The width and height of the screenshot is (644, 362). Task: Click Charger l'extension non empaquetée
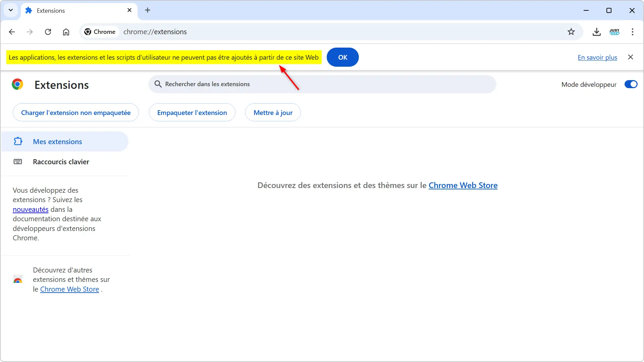76,113
